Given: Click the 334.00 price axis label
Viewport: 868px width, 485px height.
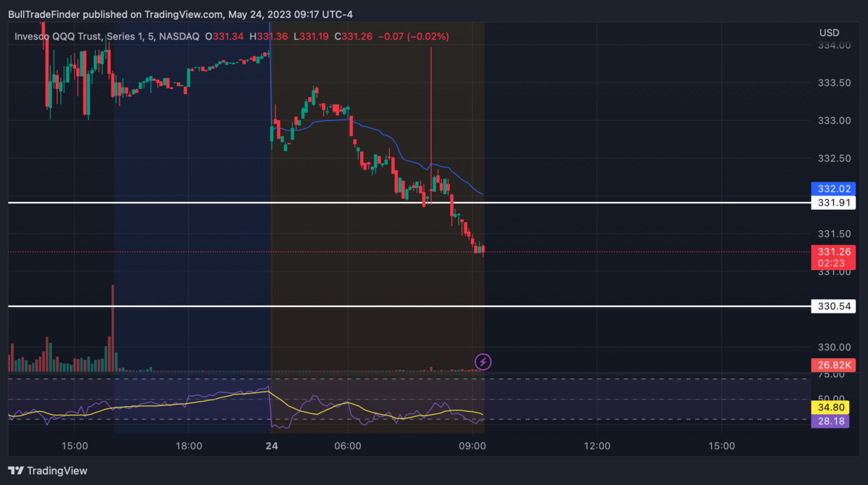Looking at the screenshot, I should coord(833,46).
